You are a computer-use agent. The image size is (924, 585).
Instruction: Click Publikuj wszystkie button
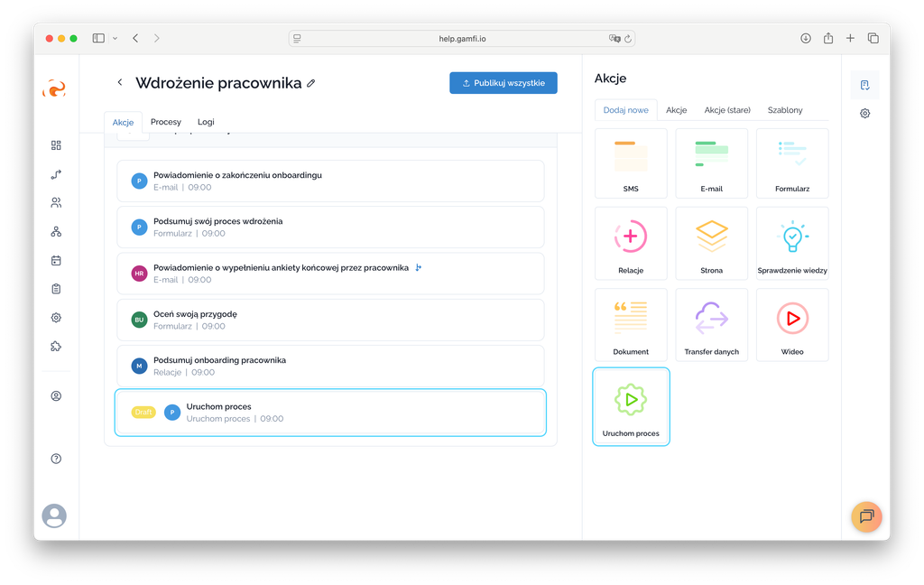pos(504,83)
